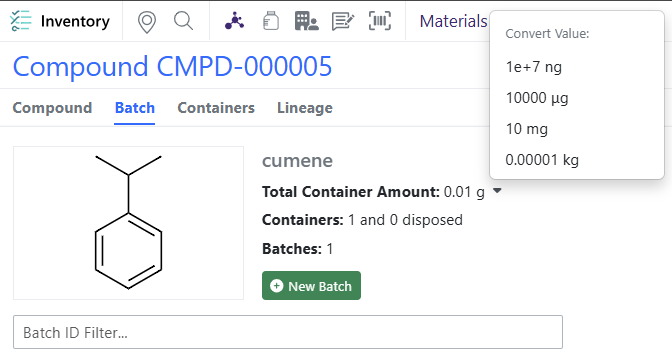Choose 10 mg conversion value
The height and width of the screenshot is (361, 672).
[527, 129]
